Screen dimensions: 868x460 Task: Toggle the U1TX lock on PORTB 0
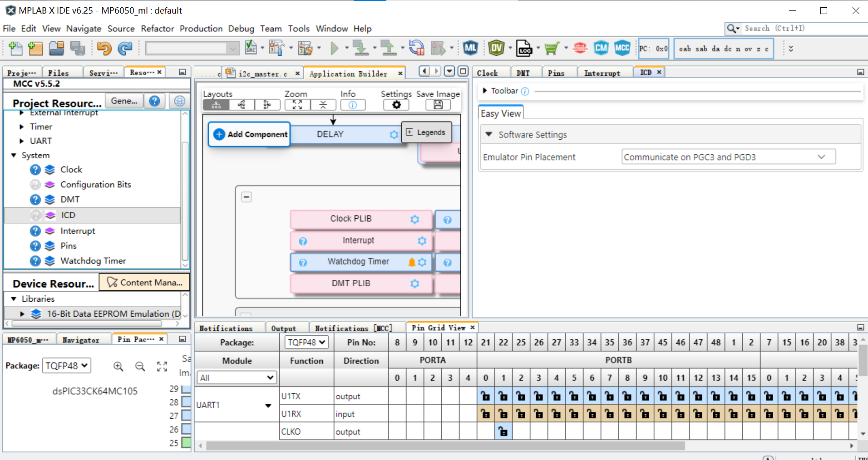(x=486, y=396)
